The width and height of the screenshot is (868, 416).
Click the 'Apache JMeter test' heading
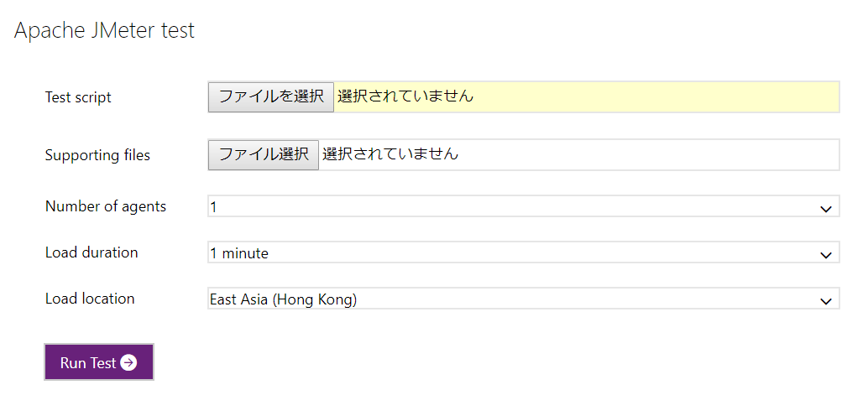click(105, 30)
